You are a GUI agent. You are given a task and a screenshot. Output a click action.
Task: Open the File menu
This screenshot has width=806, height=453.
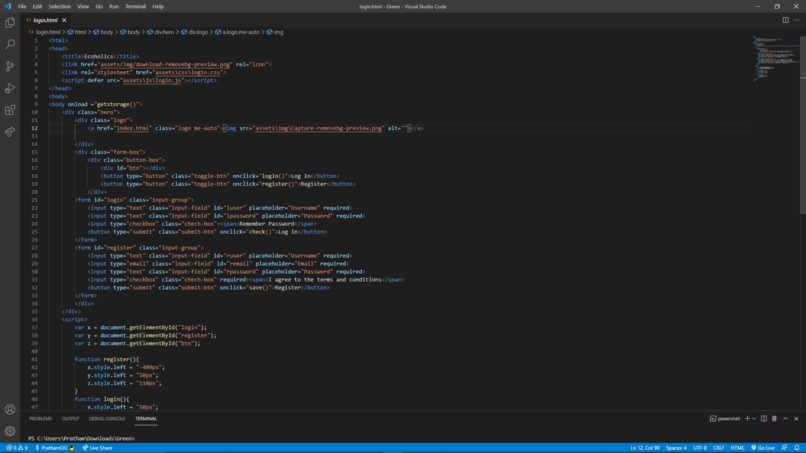(x=22, y=7)
